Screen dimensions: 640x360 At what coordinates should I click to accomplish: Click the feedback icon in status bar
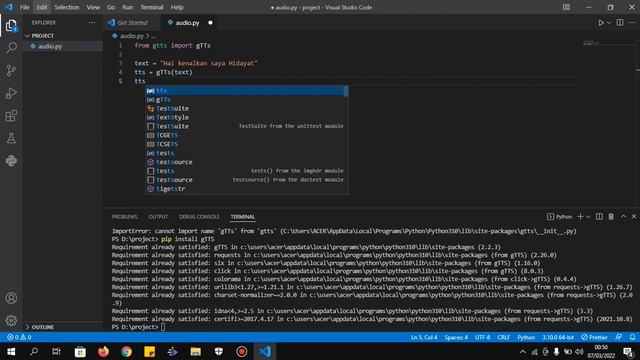click(x=619, y=337)
